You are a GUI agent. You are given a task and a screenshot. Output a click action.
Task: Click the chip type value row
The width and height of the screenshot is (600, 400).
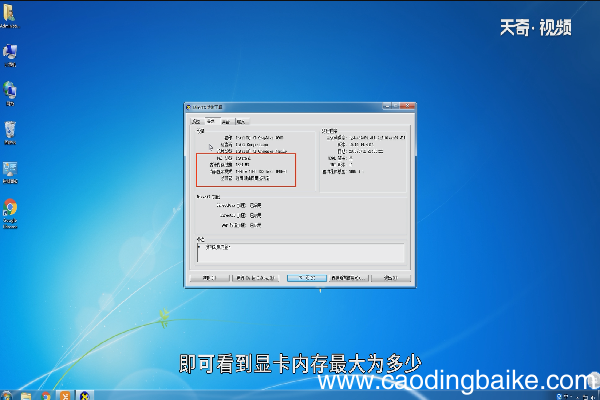261,151
